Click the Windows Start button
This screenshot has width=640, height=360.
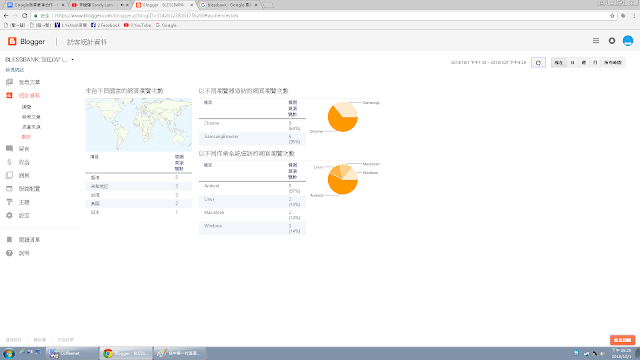9,353
